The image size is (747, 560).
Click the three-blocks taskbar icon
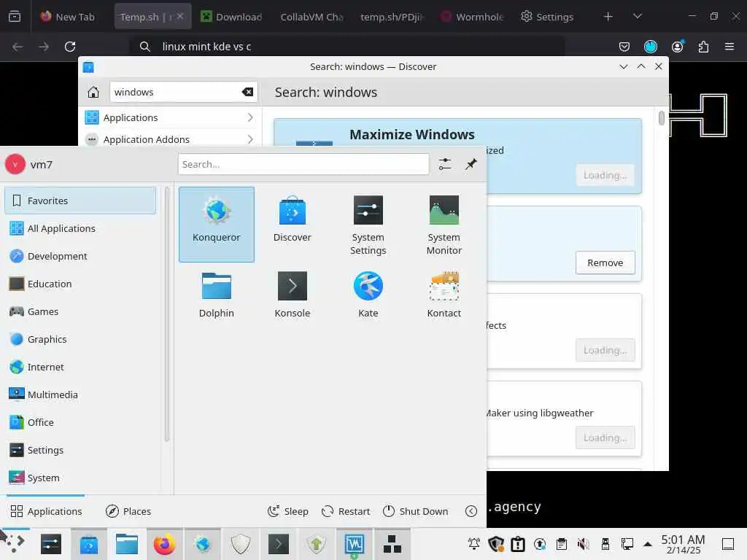point(392,544)
